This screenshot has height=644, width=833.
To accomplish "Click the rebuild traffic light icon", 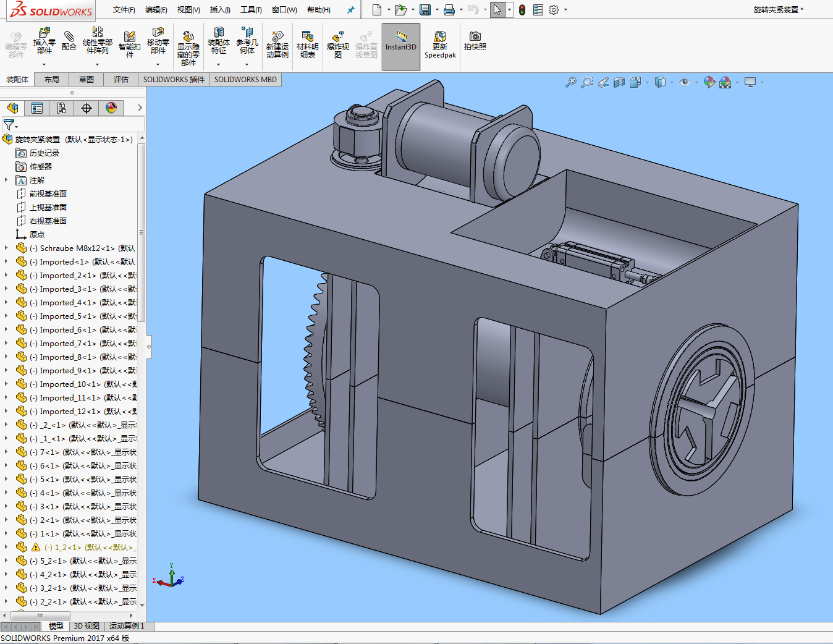I will 522,10.
